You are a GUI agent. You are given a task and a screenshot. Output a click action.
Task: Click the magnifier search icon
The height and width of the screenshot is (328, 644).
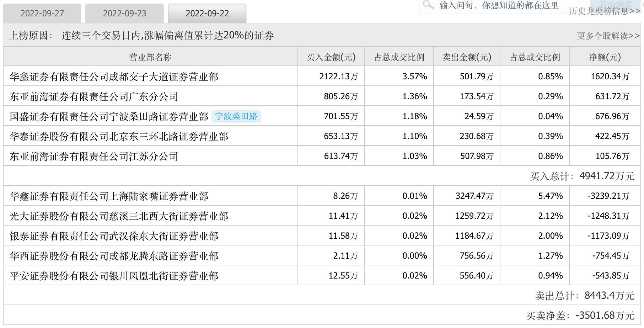pos(428,5)
